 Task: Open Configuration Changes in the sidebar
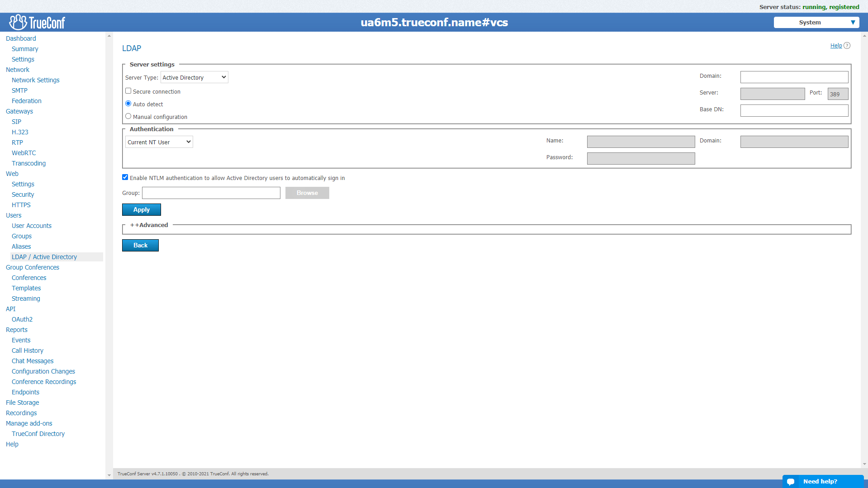click(x=43, y=371)
